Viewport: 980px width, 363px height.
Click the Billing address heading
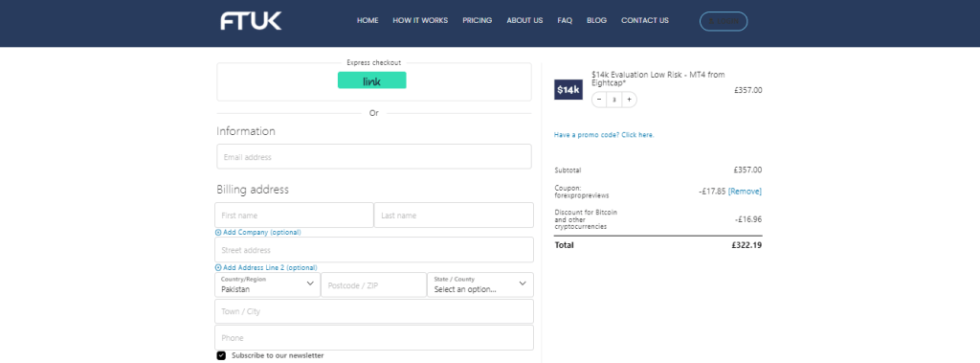253,189
